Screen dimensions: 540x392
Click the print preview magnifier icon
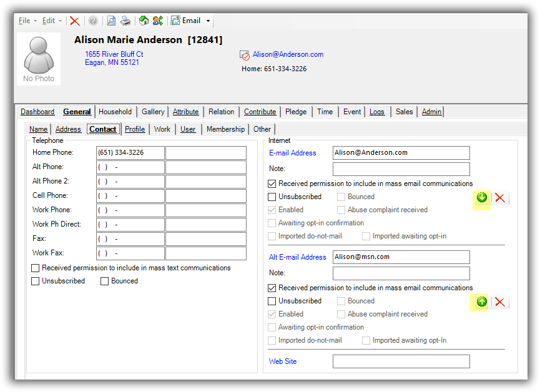pos(111,21)
